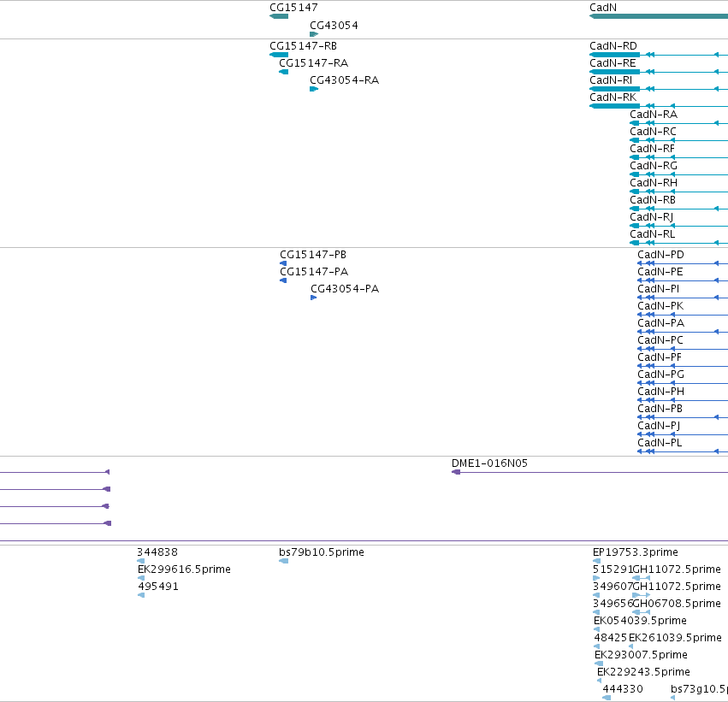Select the 344838 feature
Viewport: 728px width, 702px height.
click(157, 552)
